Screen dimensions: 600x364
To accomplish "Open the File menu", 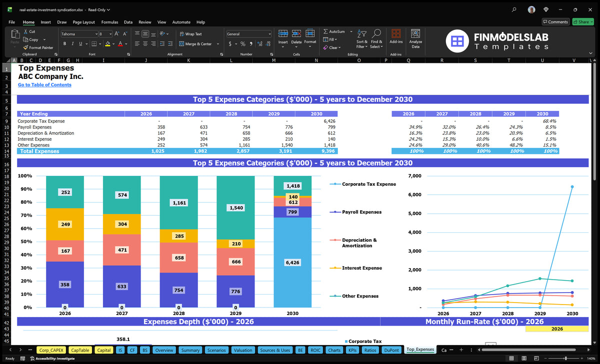I will pyautogui.click(x=11, y=22).
